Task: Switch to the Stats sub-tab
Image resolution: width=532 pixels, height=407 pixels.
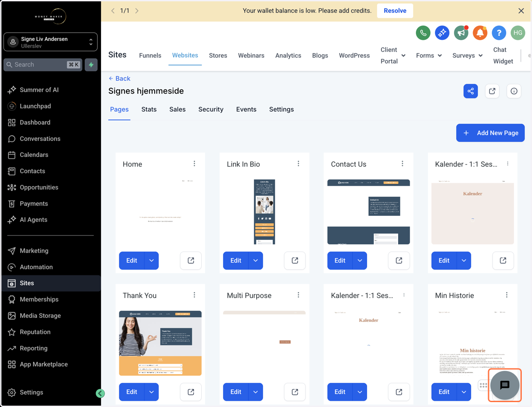Action: [x=149, y=110]
